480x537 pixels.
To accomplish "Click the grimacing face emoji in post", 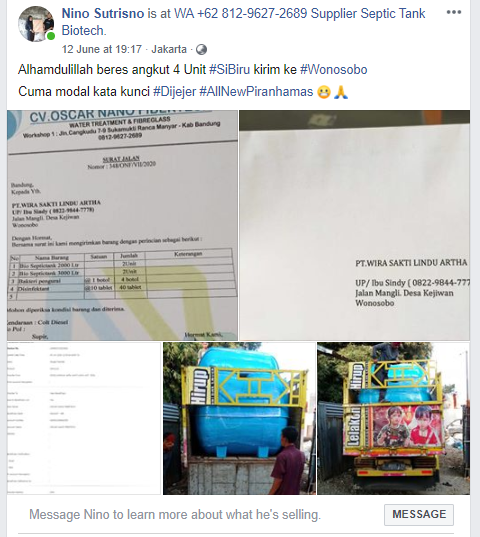I will coord(324,92).
